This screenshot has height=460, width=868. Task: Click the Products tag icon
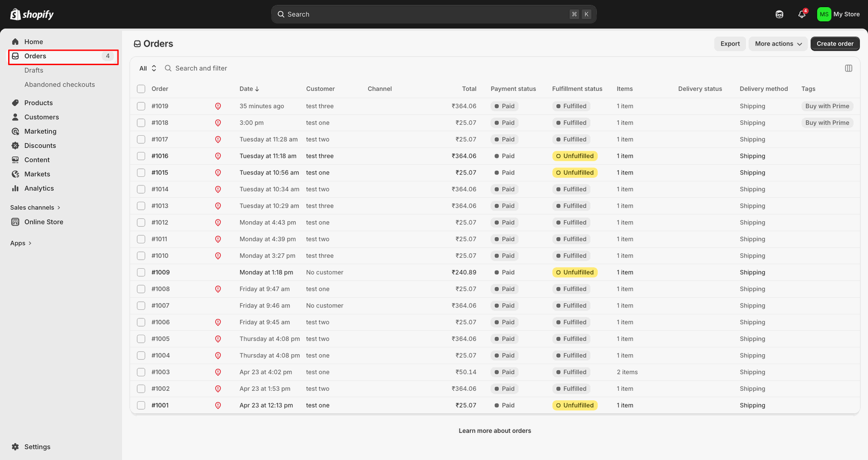15,103
